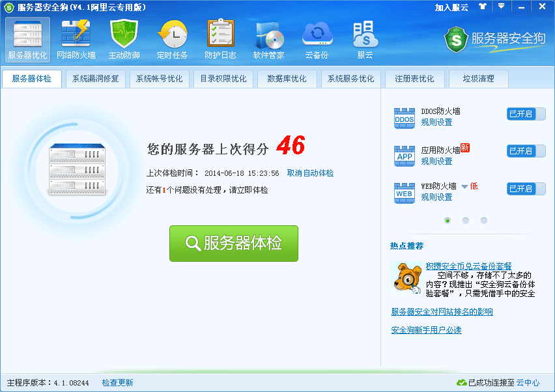555x392 pixels.
Task: Click the server rack image
Action: point(77,169)
